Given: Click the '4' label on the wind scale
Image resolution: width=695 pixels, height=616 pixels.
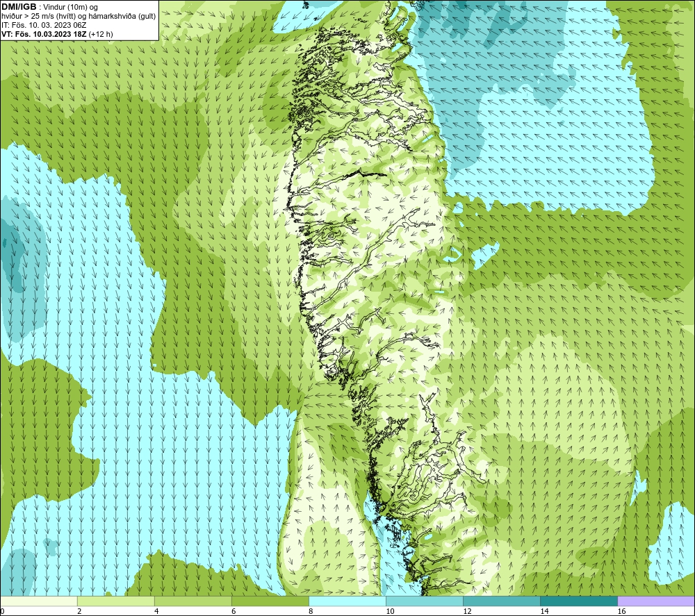Looking at the screenshot, I should click(156, 611).
